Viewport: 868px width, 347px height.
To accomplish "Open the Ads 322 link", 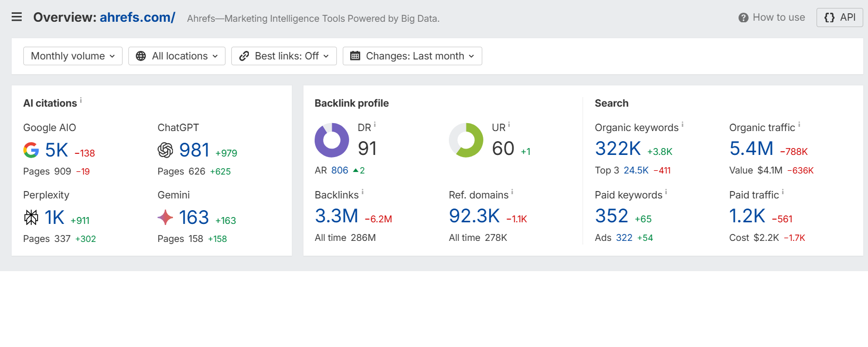I will pyautogui.click(x=624, y=238).
